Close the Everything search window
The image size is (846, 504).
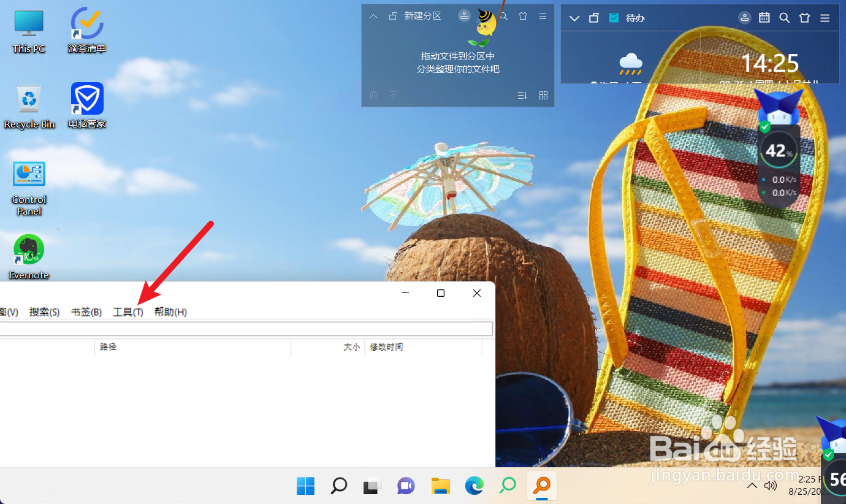click(x=477, y=293)
